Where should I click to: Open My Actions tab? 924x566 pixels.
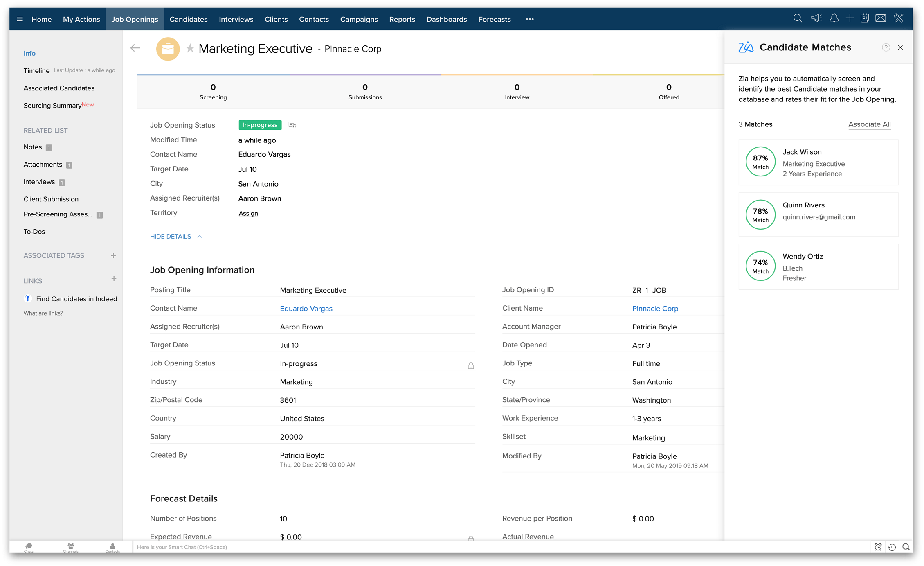pyautogui.click(x=81, y=19)
